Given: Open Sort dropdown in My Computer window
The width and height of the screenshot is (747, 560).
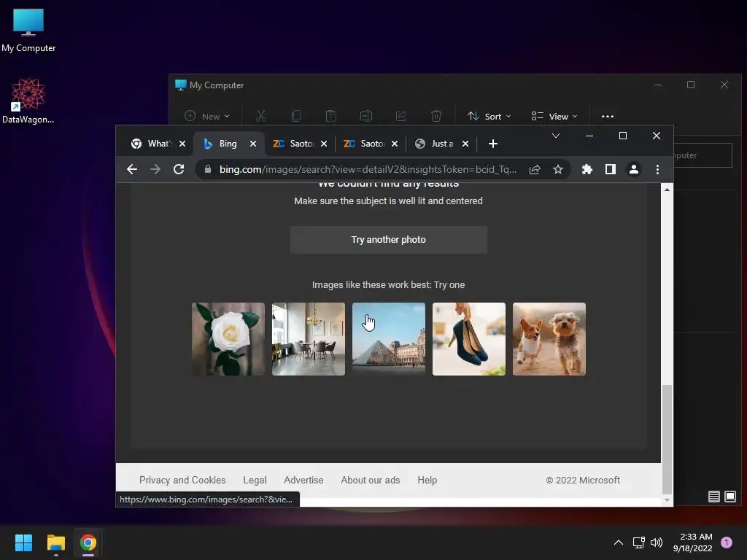Looking at the screenshot, I should point(489,116).
